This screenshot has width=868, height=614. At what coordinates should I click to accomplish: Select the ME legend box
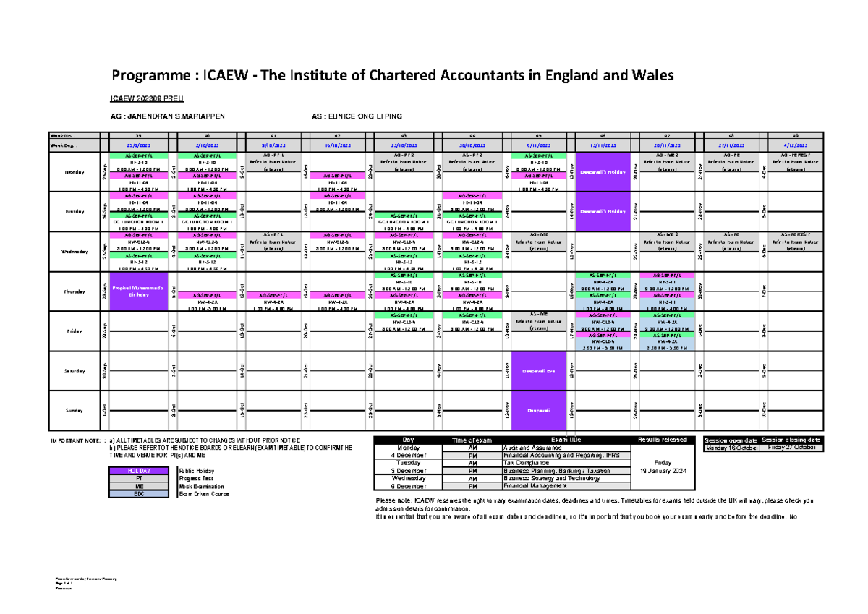(x=140, y=486)
